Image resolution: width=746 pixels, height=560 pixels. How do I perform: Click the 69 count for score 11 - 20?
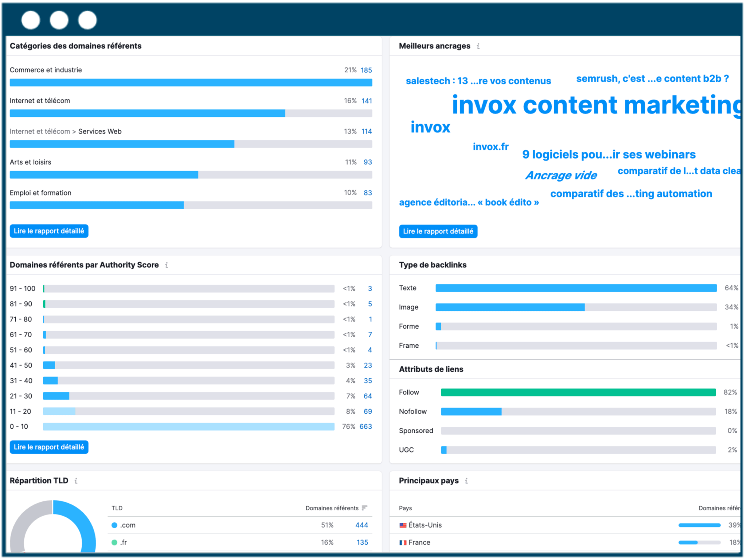coord(368,412)
